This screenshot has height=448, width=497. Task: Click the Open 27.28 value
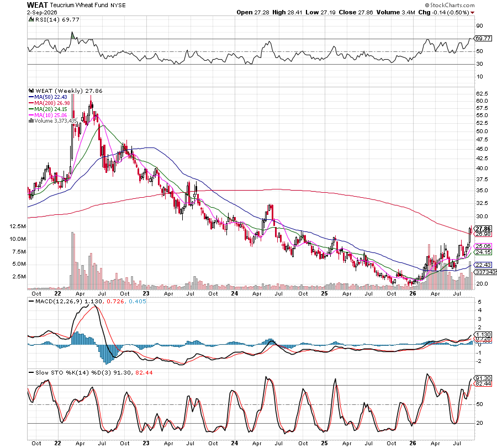[x=253, y=12]
